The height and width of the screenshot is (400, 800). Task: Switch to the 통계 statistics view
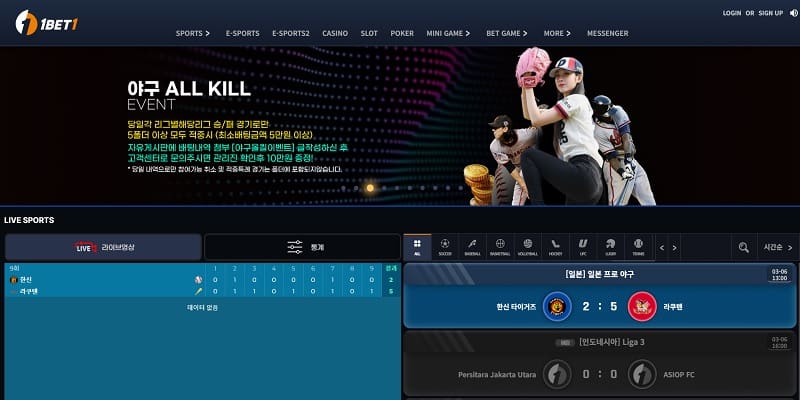click(x=301, y=247)
